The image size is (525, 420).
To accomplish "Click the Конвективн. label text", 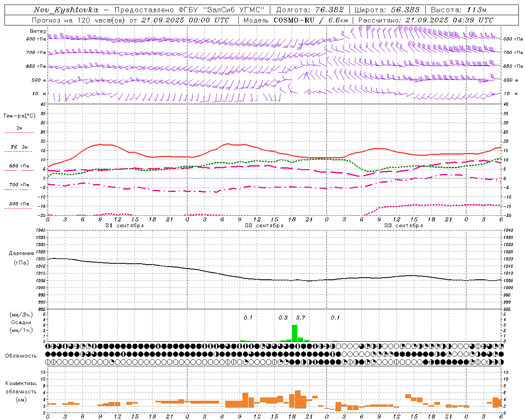I will (x=21, y=383).
